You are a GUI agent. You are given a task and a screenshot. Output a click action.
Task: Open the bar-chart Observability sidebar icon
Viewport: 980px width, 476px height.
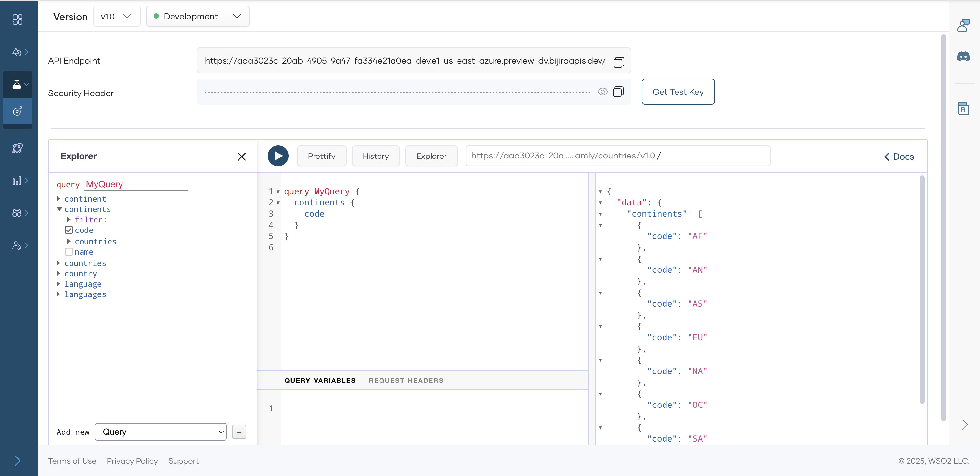point(17,181)
